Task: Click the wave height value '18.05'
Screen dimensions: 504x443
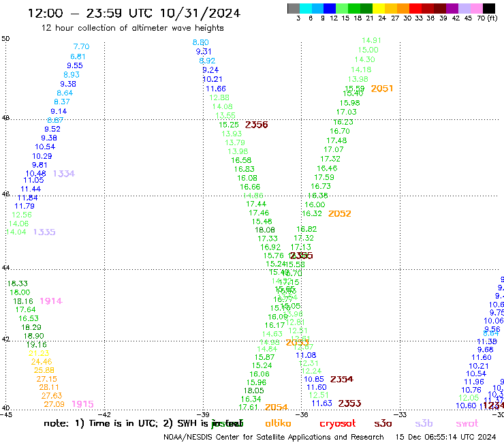Action: [253, 391]
